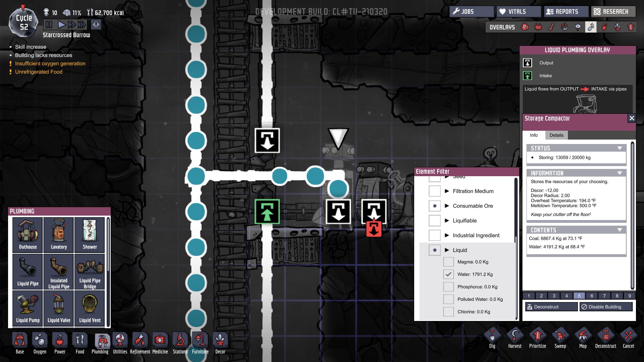Image resolution: width=644 pixels, height=362 pixels.
Task: Open the Reports screen
Action: [566, 12]
